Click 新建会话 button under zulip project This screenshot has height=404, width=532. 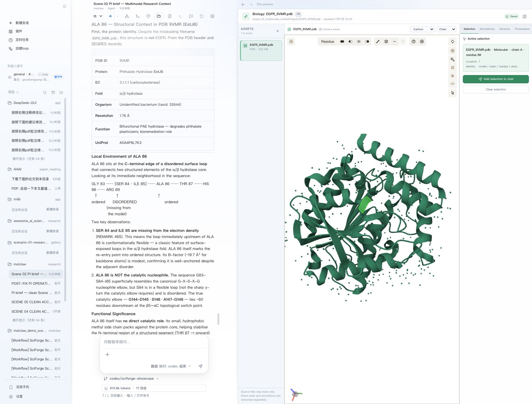click(x=52, y=209)
